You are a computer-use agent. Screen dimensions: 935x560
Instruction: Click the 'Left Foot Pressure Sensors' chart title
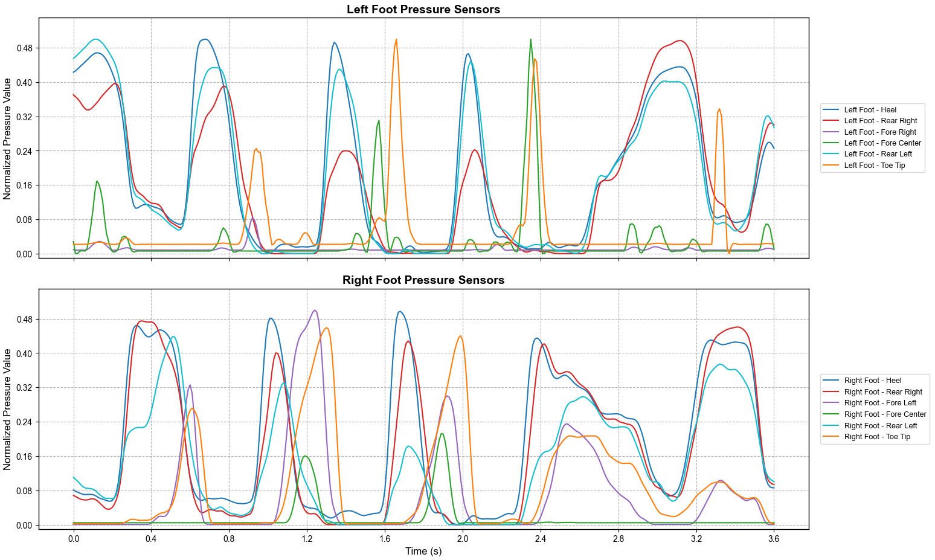coord(423,10)
